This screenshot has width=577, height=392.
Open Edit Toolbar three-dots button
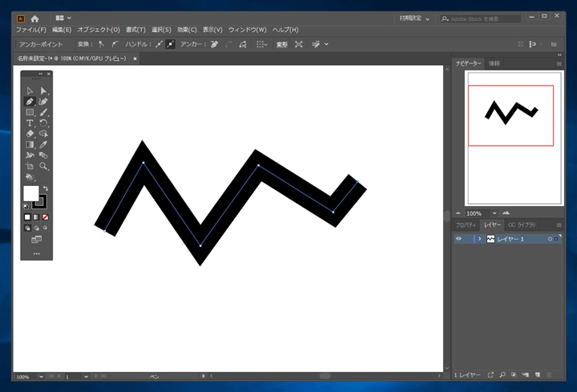coord(36,253)
